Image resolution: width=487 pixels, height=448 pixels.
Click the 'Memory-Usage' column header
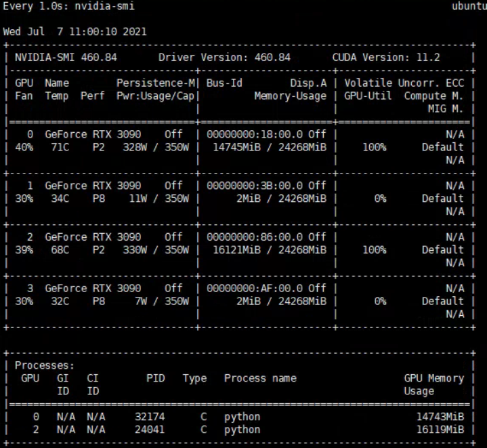(291, 96)
